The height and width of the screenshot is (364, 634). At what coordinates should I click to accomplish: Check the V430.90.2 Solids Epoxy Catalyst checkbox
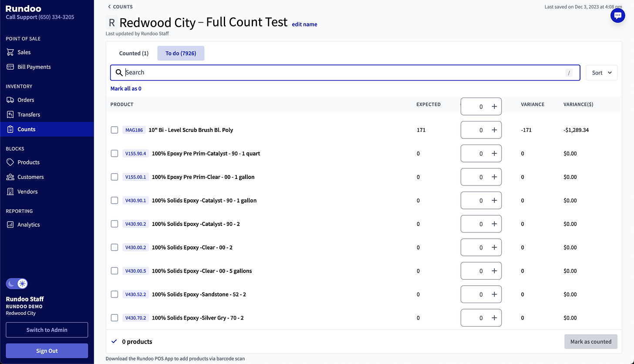115,224
